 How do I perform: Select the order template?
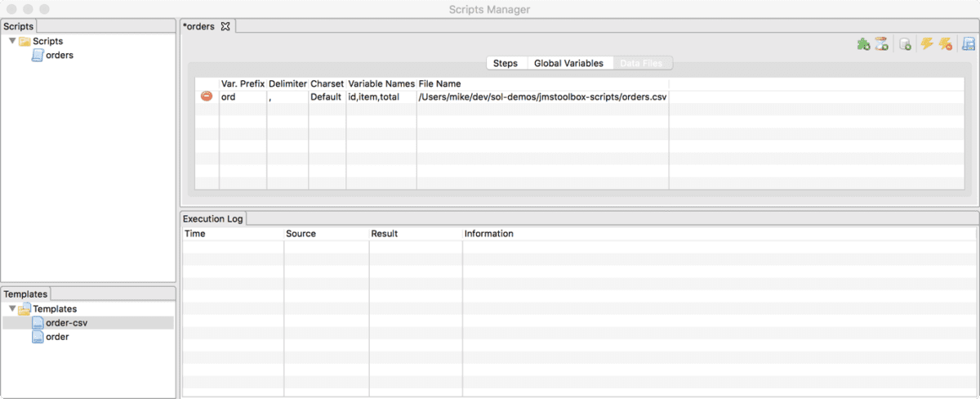point(57,337)
